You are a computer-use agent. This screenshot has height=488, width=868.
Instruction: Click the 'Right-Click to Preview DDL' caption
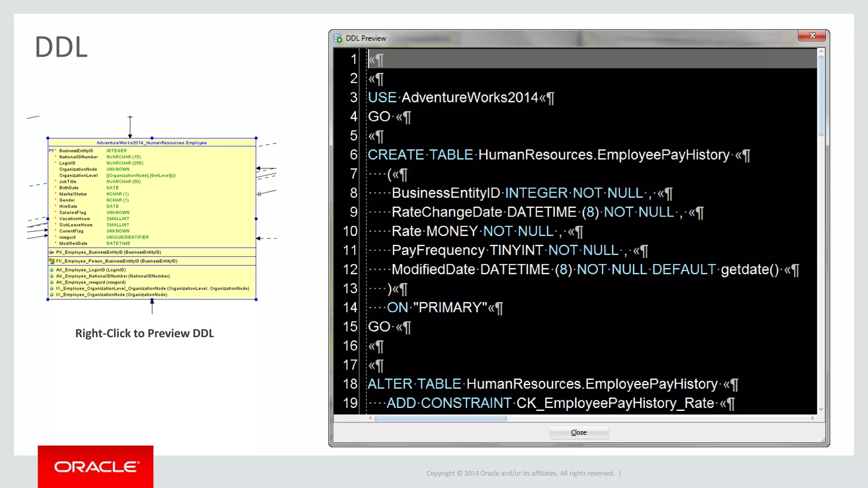tap(145, 333)
